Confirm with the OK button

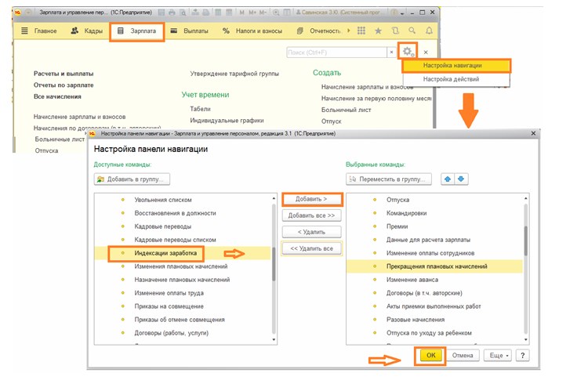pyautogui.click(x=431, y=355)
